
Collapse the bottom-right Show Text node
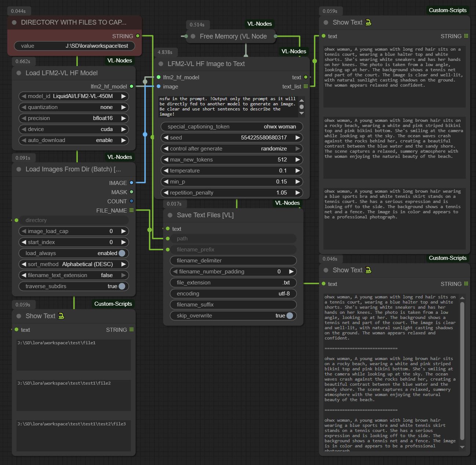pyautogui.click(x=326, y=270)
